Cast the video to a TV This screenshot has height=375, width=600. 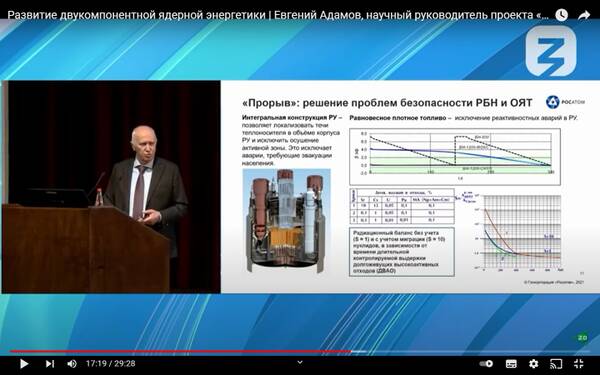(556, 364)
